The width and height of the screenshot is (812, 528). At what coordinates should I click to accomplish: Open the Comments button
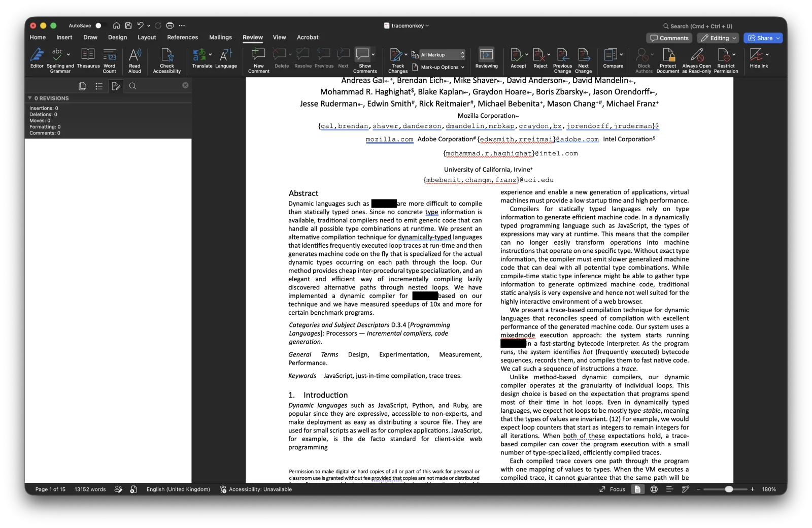pyautogui.click(x=669, y=38)
